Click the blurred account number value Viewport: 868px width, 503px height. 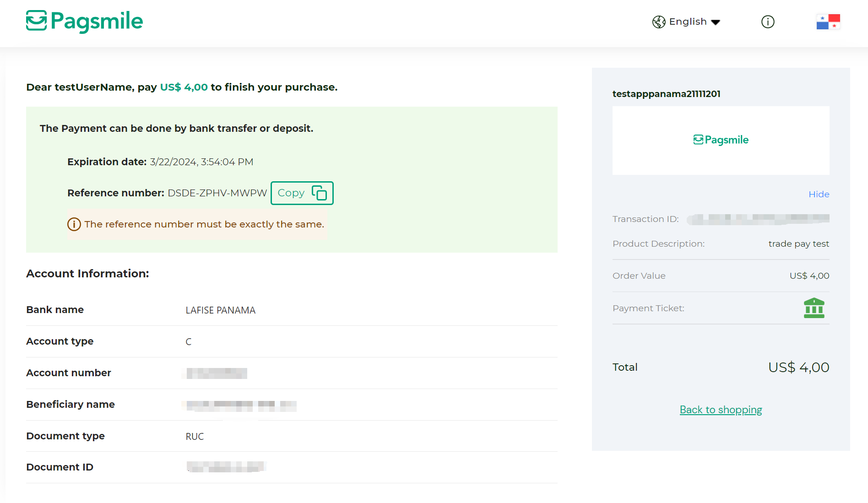coord(217,373)
